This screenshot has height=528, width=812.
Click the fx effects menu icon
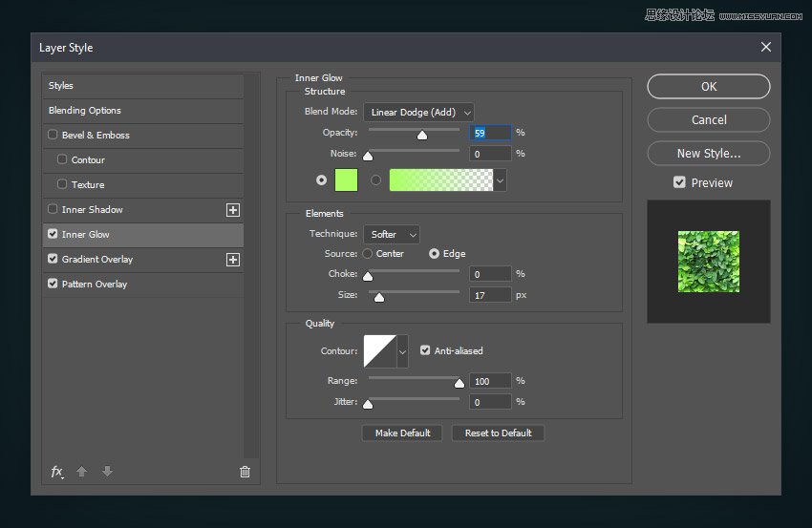pos(56,472)
